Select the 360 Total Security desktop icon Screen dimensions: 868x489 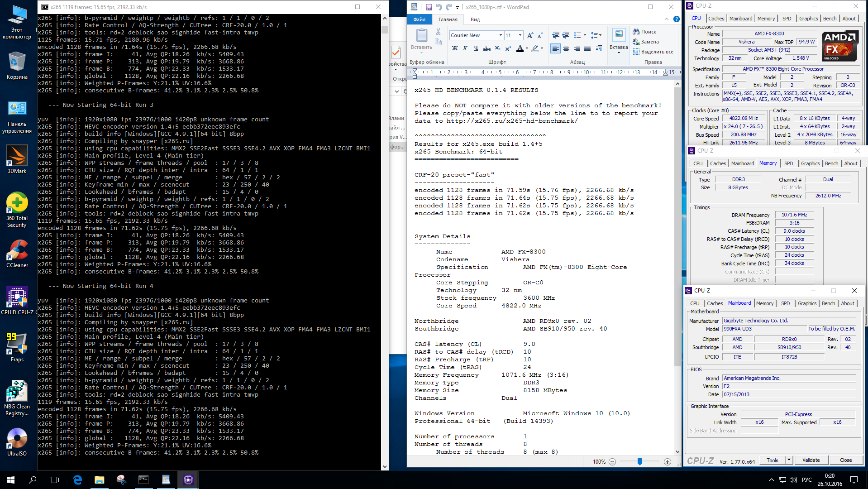click(x=17, y=210)
